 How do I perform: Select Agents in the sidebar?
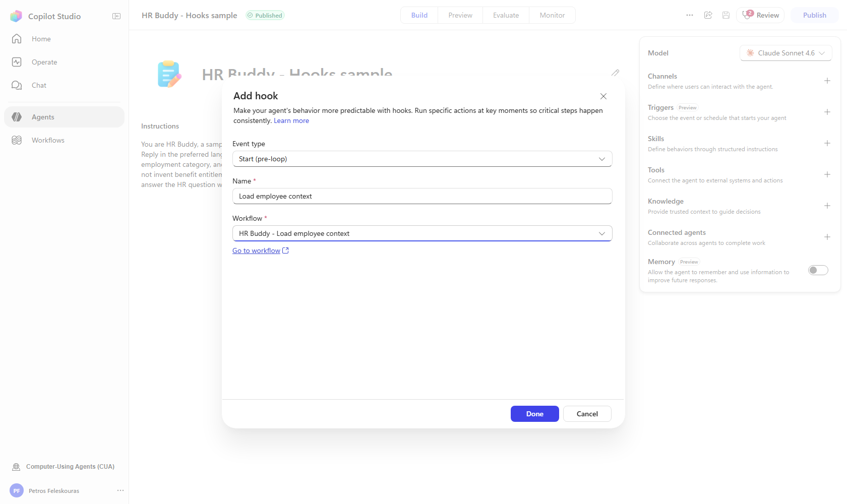pyautogui.click(x=65, y=117)
